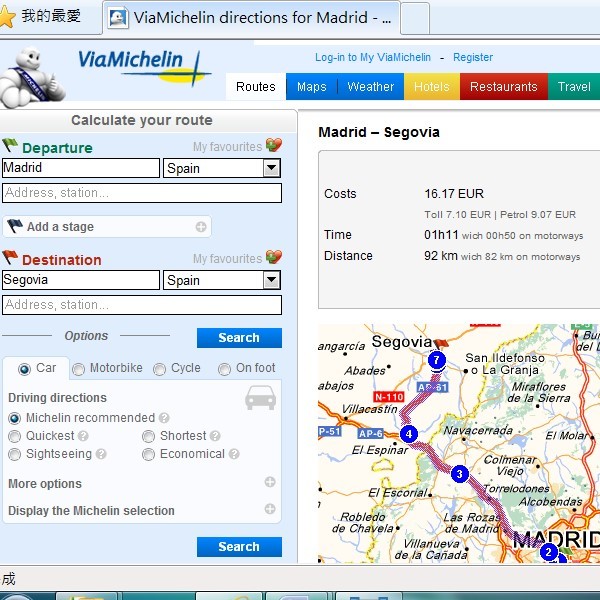Click the Search button below Michelin selection
Viewport: 600px width, 600px height.
tap(239, 546)
